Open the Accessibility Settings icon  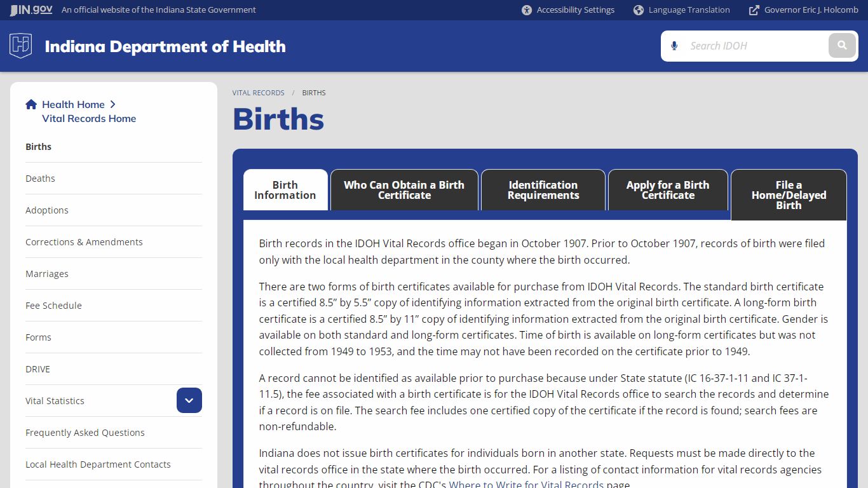click(x=526, y=10)
